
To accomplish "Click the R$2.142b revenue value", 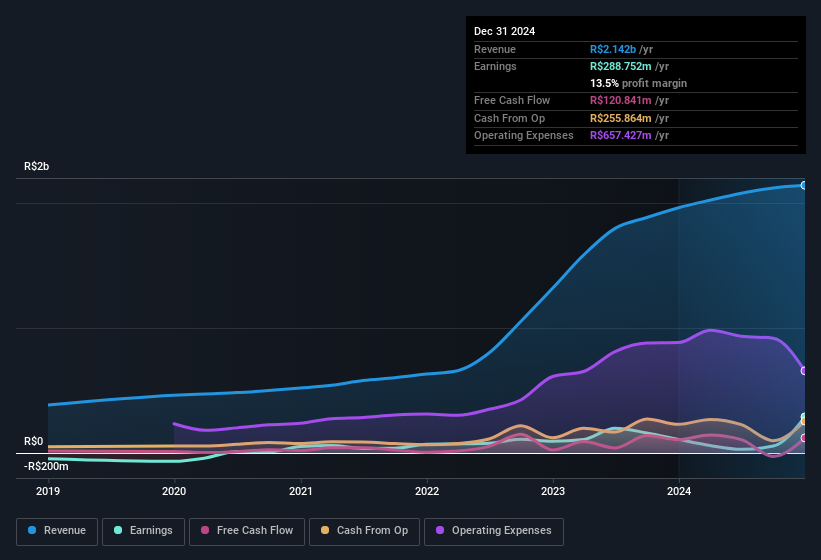I will tap(613, 49).
